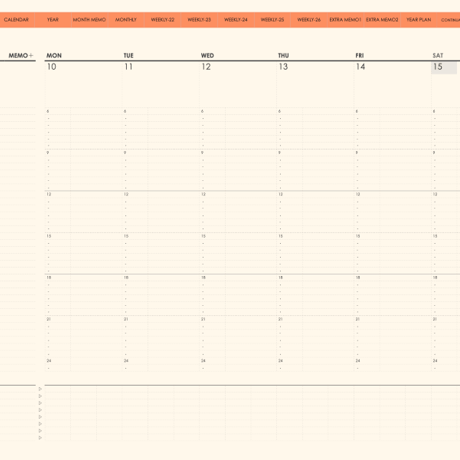Screen dimensions: 460x460
Task: Switch to the YEAR tab
Action: click(x=53, y=20)
